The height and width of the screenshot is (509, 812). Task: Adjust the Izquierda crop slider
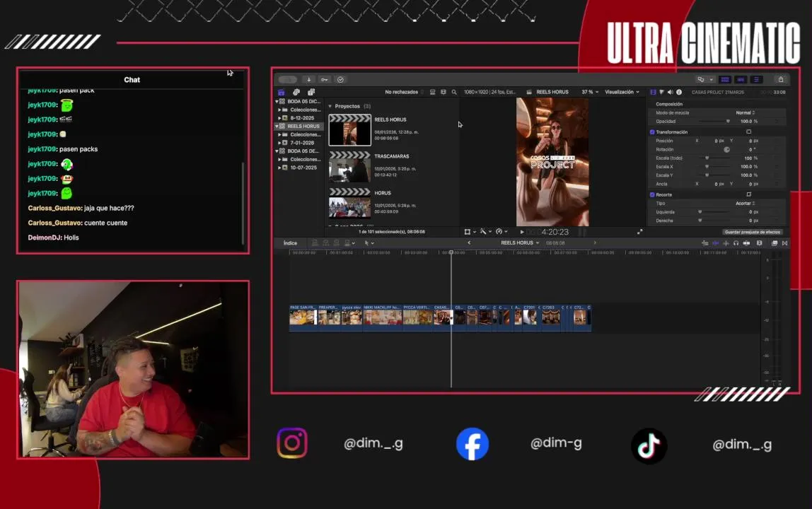pyautogui.click(x=700, y=212)
